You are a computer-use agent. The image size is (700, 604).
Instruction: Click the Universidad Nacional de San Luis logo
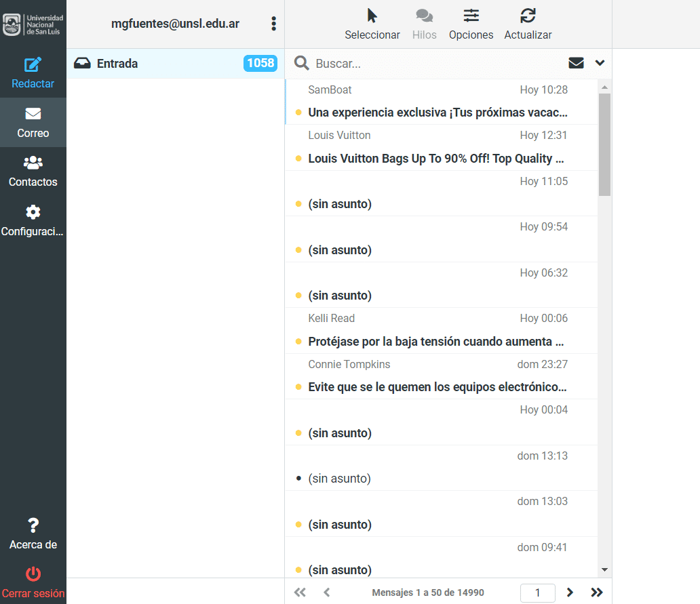[33, 24]
